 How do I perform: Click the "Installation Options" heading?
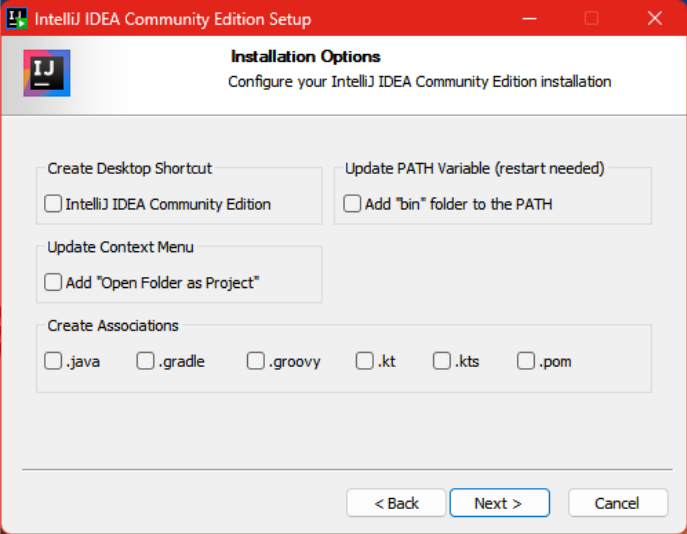306,57
